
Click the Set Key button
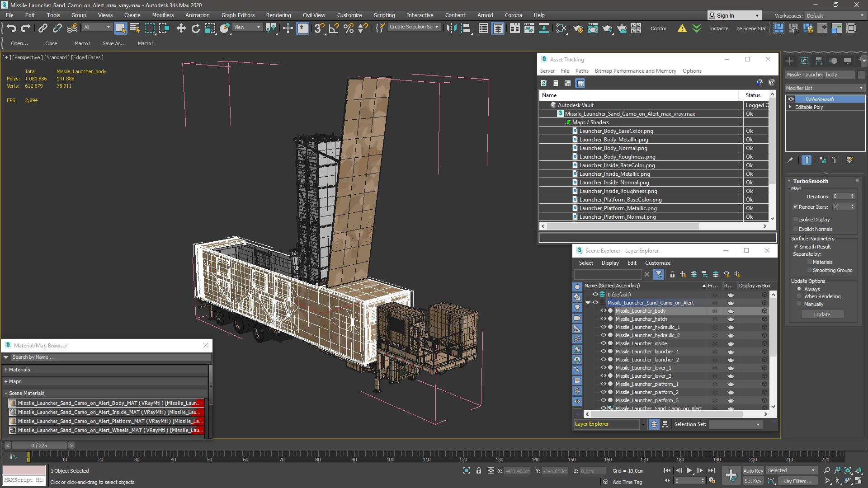[x=753, y=481]
